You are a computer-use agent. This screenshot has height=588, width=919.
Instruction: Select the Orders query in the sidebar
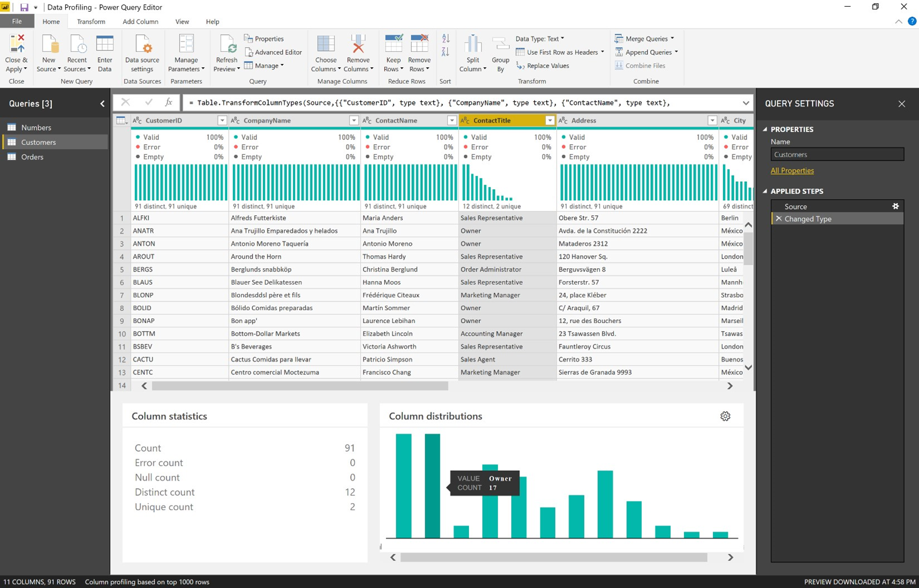[33, 157]
